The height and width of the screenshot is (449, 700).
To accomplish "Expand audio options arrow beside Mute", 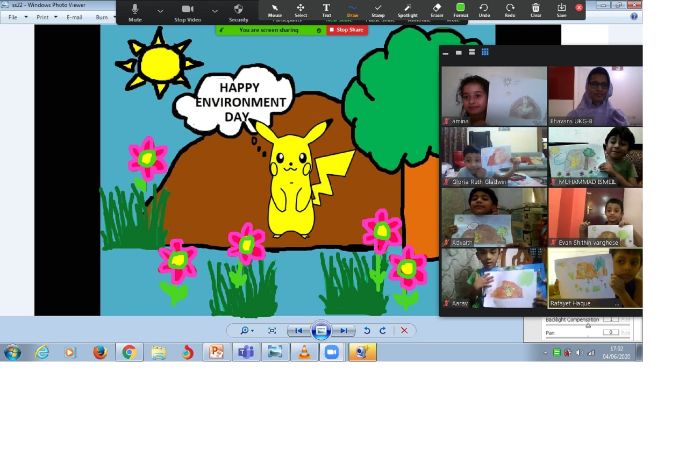I will pos(160,11).
